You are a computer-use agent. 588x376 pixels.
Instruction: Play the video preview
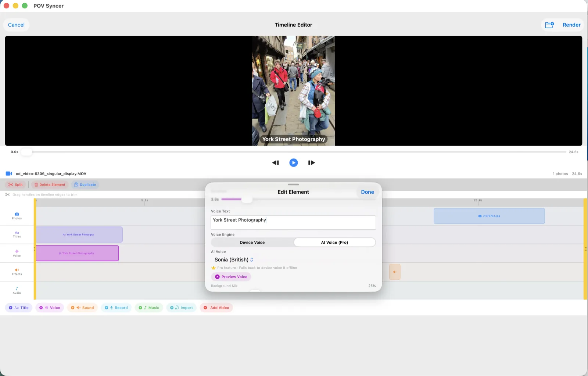pos(293,163)
